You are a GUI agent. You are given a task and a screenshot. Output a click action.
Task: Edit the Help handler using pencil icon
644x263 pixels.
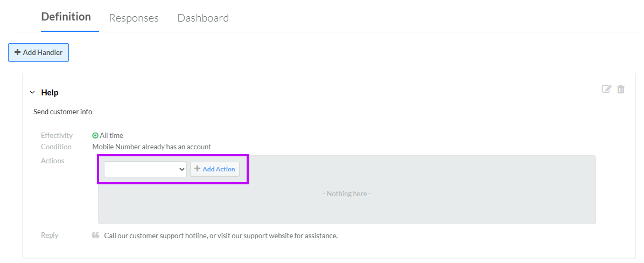point(606,89)
